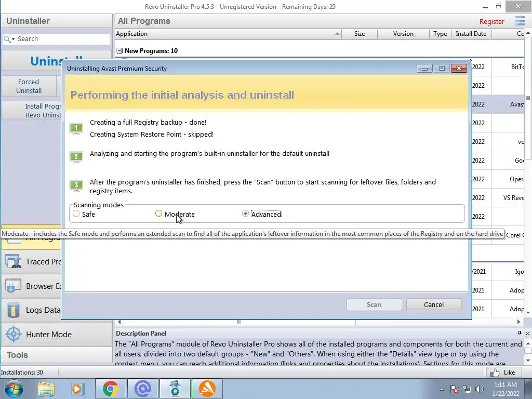Viewport: 532px width, 399px height.
Task: Click the Register link
Action: [491, 21]
